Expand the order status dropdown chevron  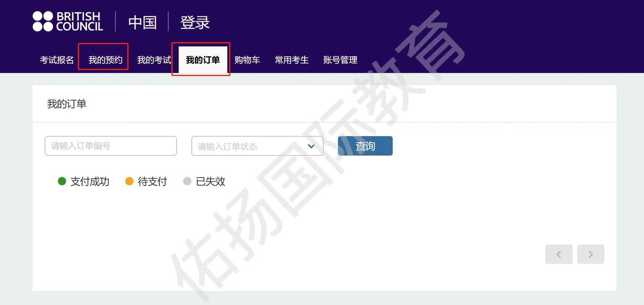(311, 146)
